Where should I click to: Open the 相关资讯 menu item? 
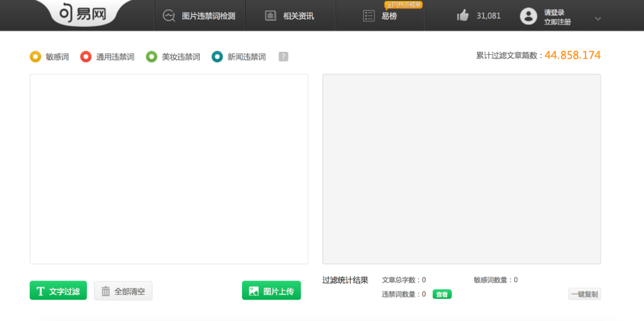[x=298, y=16]
